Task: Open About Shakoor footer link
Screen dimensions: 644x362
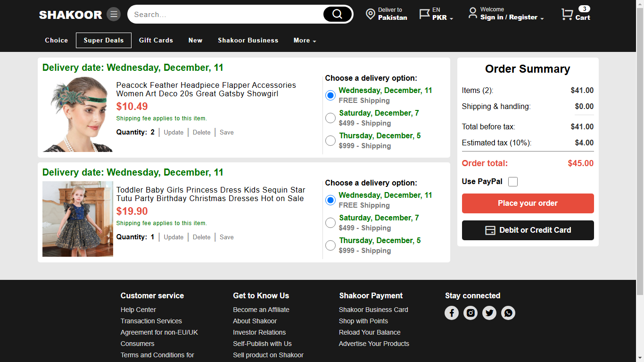Action: tap(255, 321)
